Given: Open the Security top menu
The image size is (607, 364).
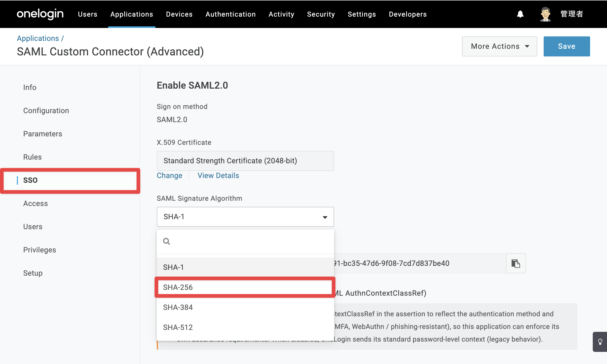Looking at the screenshot, I should point(321,14).
